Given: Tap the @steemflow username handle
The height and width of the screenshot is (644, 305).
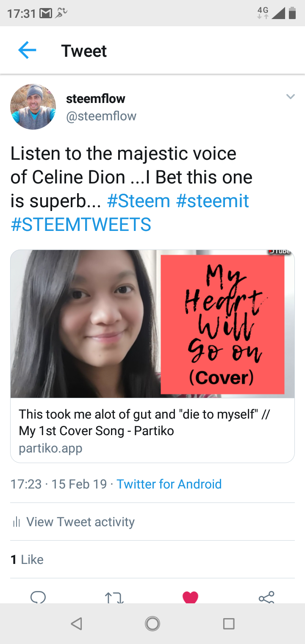Looking at the screenshot, I should [101, 116].
